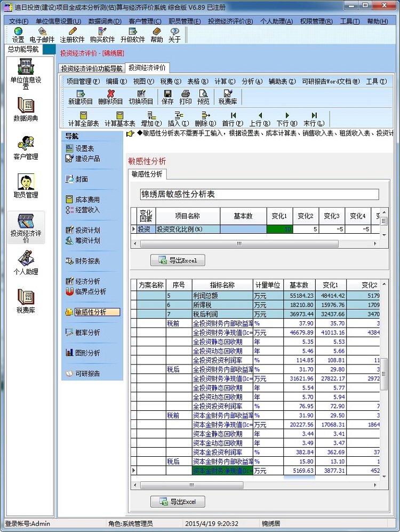The width and height of the screenshot is (400, 532).
Task: Open 设置表 in the 导航 panel
Action: coord(80,148)
